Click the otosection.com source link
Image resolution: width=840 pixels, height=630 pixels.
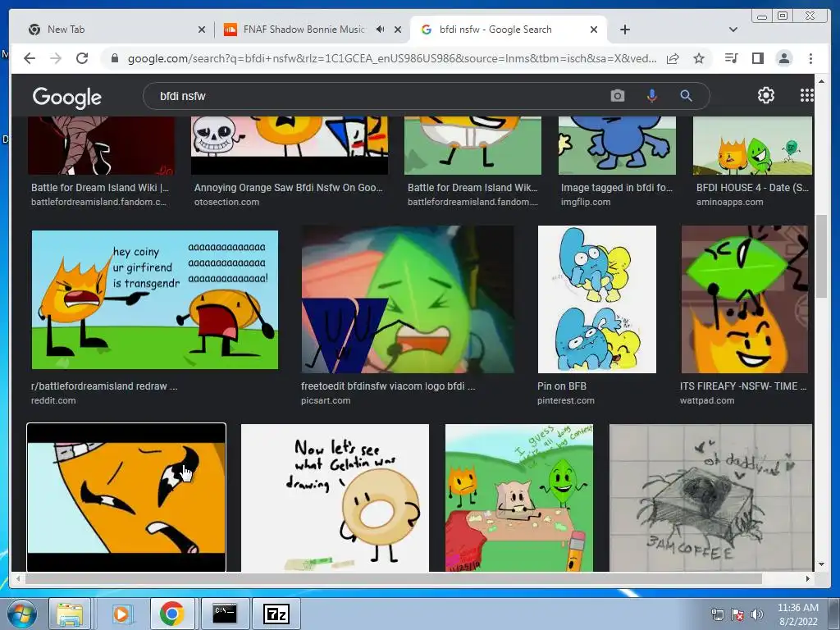(226, 202)
